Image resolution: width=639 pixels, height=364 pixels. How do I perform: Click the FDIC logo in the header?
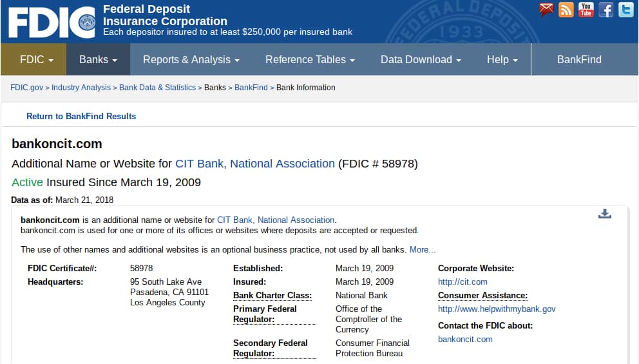click(52, 22)
